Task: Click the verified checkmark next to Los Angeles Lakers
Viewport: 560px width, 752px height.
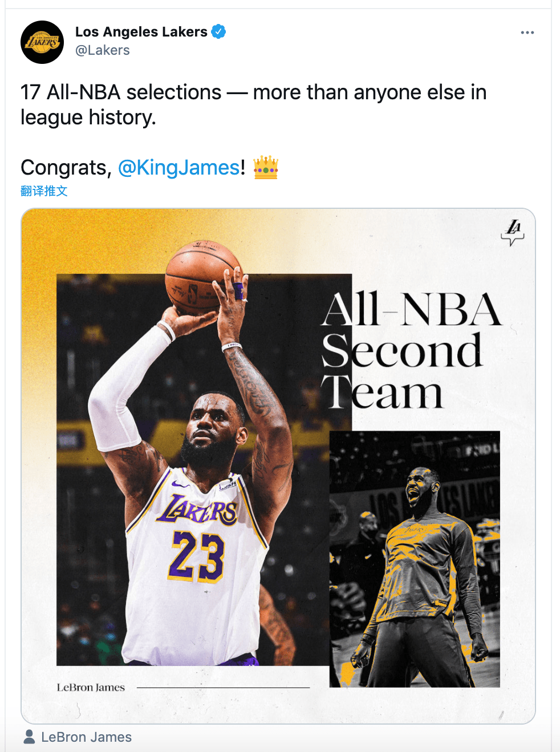Action: [x=218, y=32]
